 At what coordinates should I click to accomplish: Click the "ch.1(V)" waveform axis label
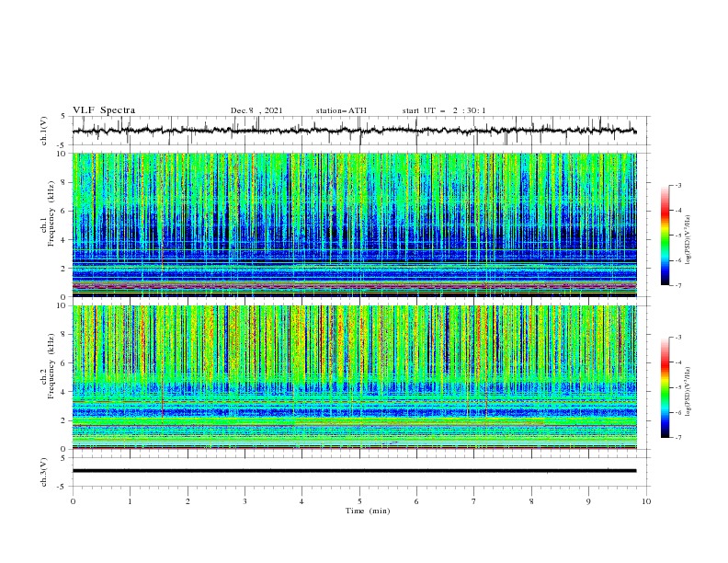44,131
